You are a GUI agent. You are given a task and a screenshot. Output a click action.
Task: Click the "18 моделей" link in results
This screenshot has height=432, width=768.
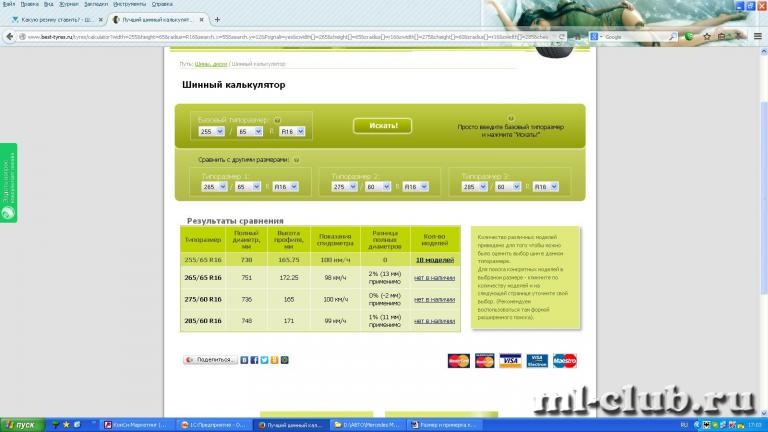click(436, 259)
